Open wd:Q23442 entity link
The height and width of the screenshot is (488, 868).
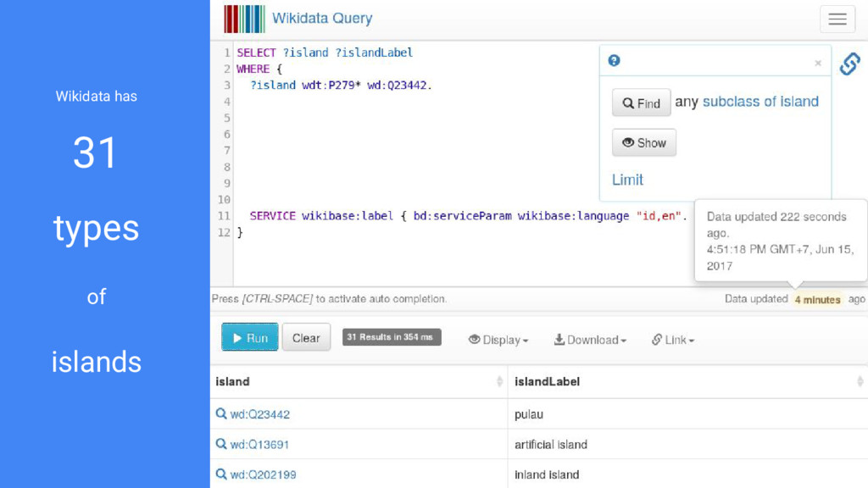259,414
